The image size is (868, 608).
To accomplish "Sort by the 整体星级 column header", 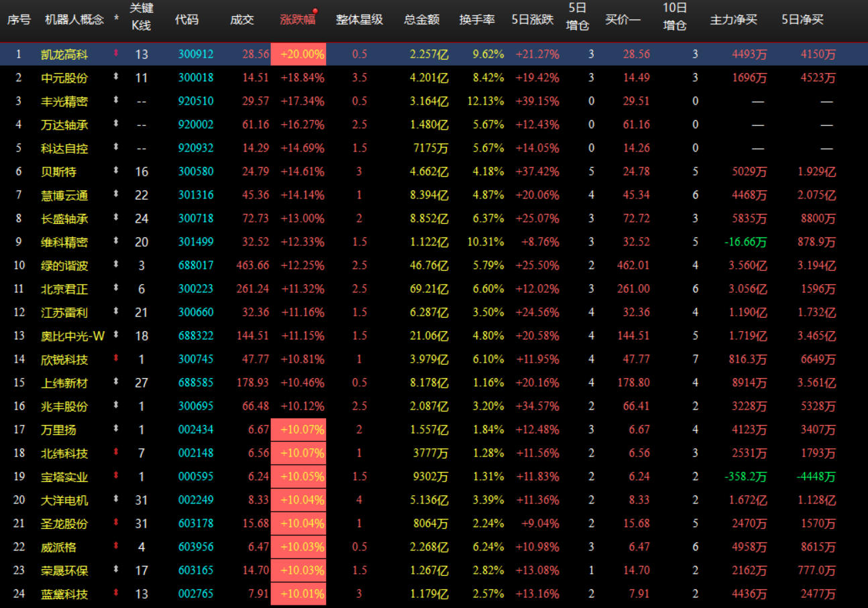I will point(360,19).
